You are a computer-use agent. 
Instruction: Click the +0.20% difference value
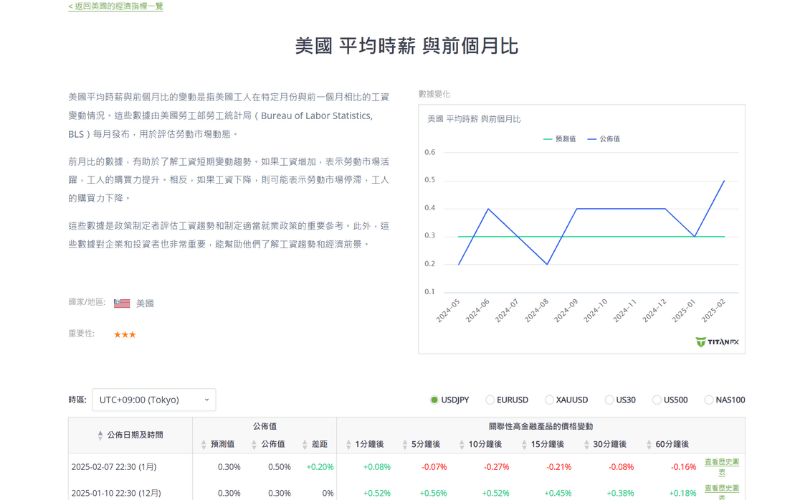point(320,467)
